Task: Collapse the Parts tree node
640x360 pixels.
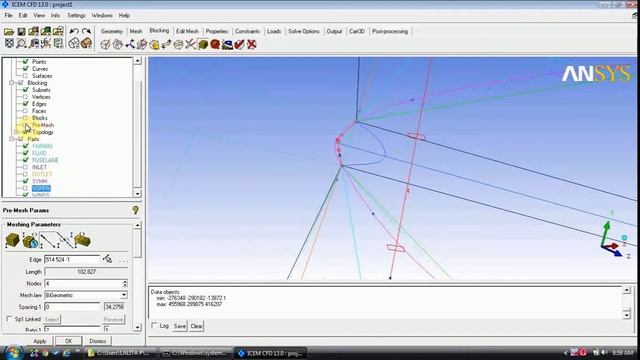Action: pyautogui.click(x=12, y=139)
